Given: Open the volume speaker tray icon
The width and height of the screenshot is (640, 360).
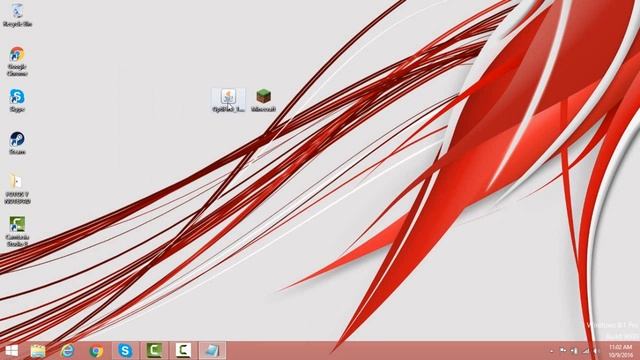Looking at the screenshot, I should point(596,351).
